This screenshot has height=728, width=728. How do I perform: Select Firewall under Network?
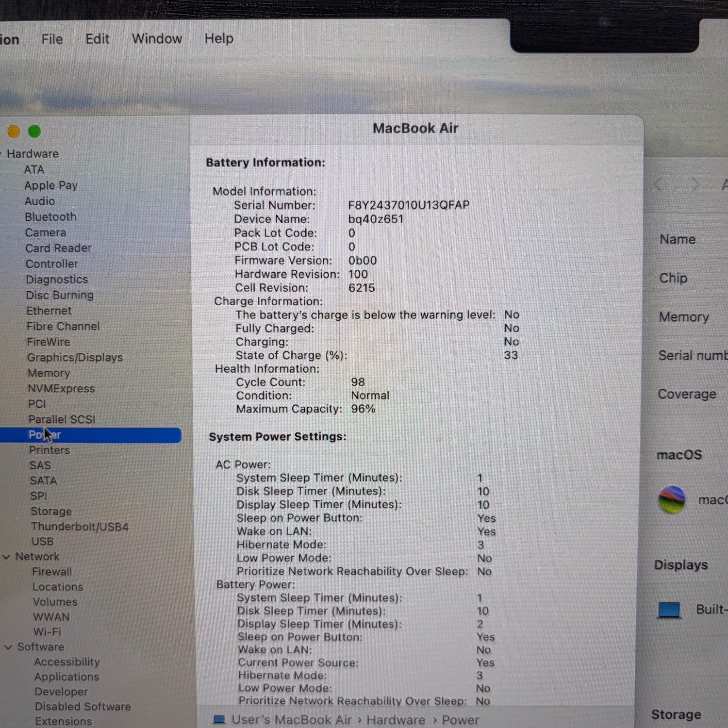click(52, 572)
